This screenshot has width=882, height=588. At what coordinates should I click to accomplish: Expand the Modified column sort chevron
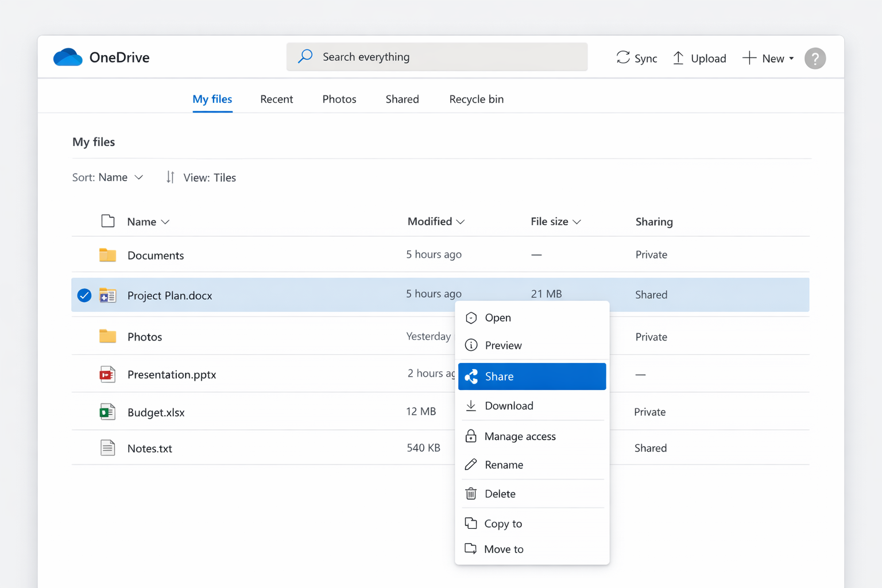click(461, 222)
